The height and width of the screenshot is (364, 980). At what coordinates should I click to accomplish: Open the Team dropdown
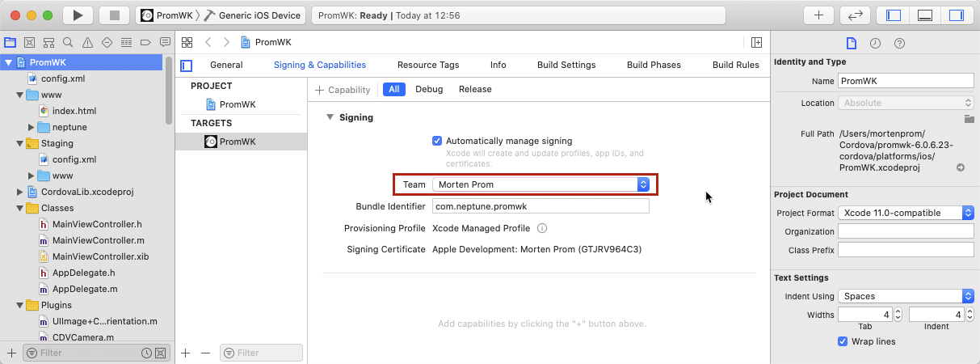540,184
